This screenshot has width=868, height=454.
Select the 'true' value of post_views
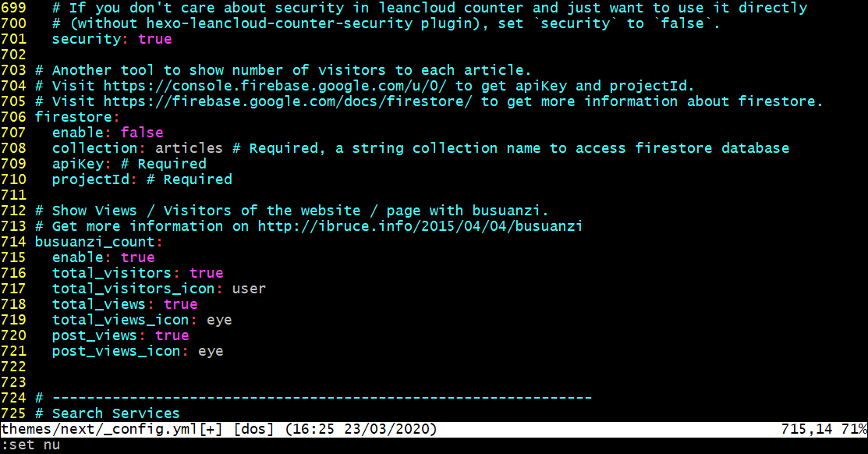172,335
